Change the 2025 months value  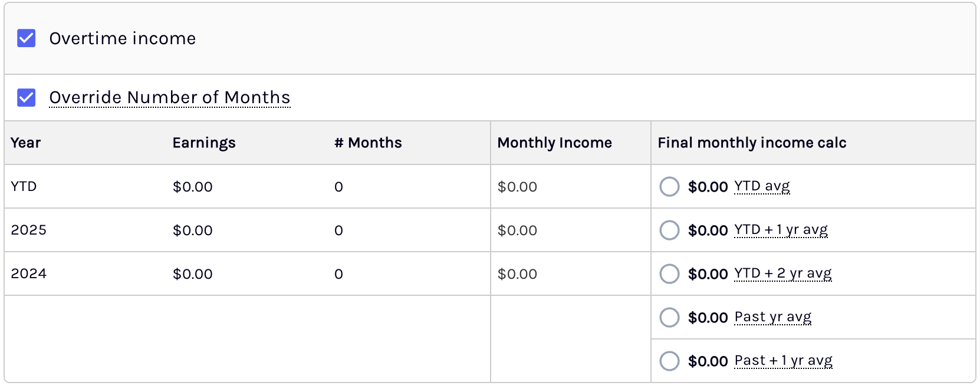point(338,230)
